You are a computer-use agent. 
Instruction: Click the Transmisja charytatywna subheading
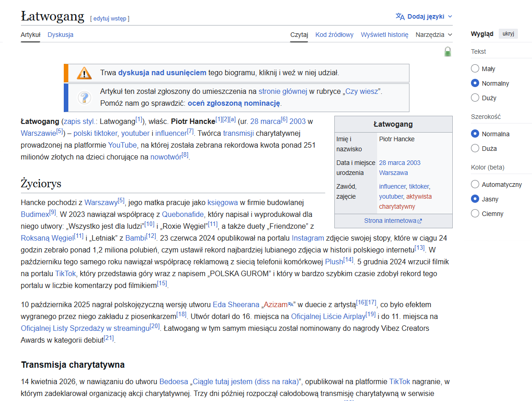73,365
